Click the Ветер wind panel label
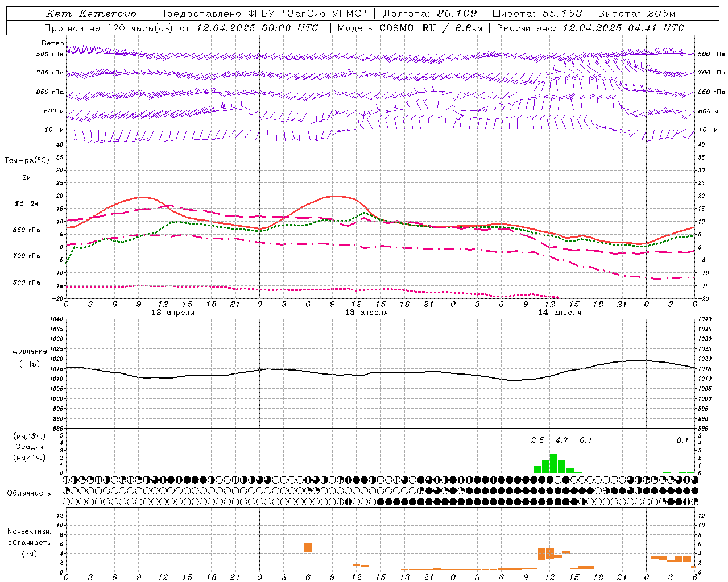This screenshot has width=728, height=582. [x=52, y=43]
